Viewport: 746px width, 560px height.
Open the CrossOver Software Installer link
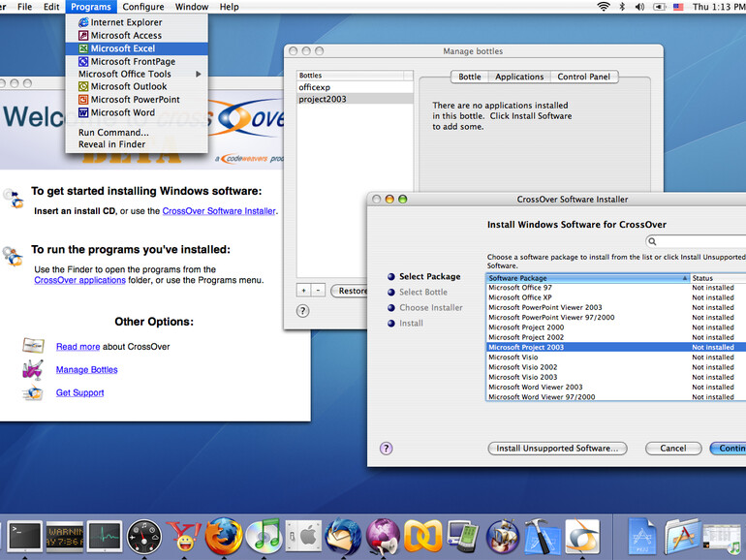pyautogui.click(x=219, y=210)
